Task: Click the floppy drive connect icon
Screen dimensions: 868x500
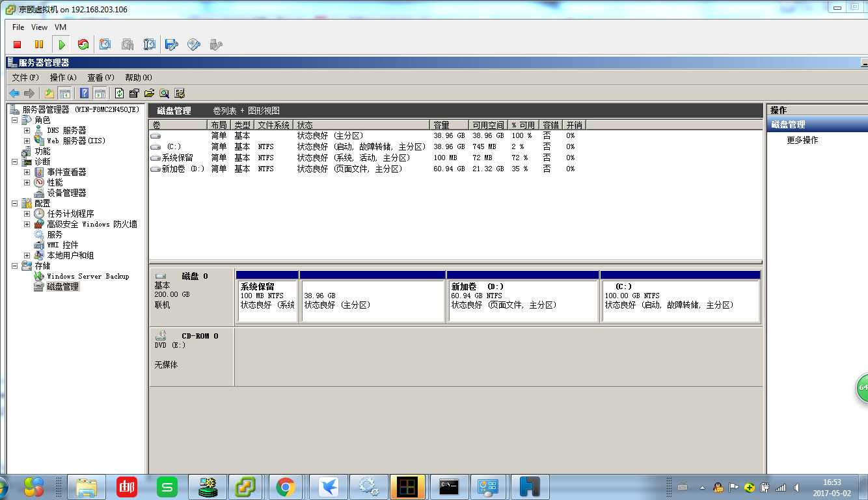Action: (172, 44)
